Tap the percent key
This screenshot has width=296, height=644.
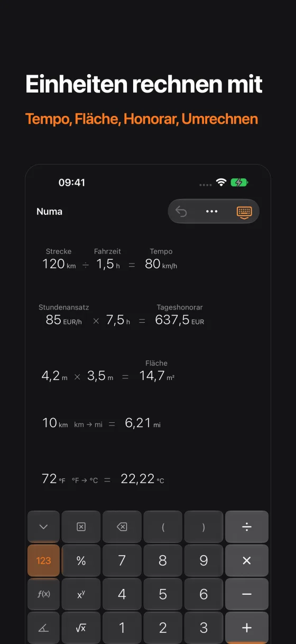pyautogui.click(x=81, y=560)
